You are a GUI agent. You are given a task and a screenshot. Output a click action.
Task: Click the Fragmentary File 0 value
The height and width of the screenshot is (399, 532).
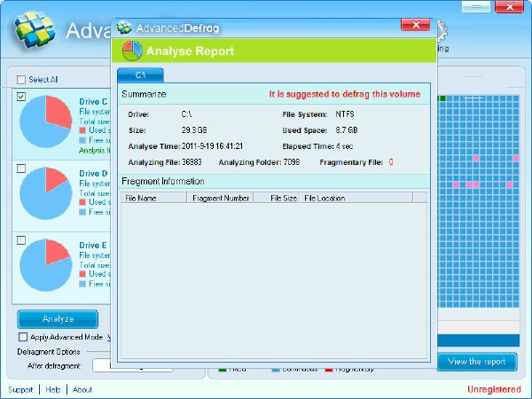[391, 162]
